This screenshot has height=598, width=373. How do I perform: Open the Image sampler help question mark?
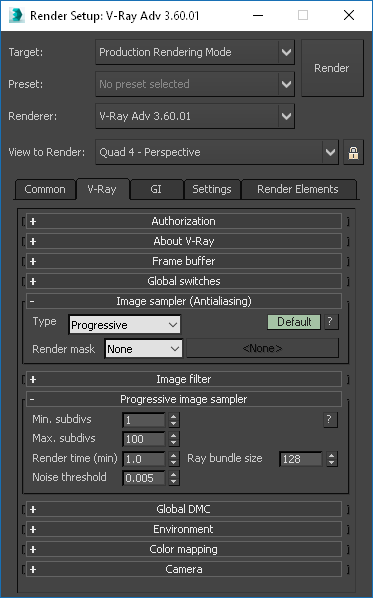(x=330, y=322)
